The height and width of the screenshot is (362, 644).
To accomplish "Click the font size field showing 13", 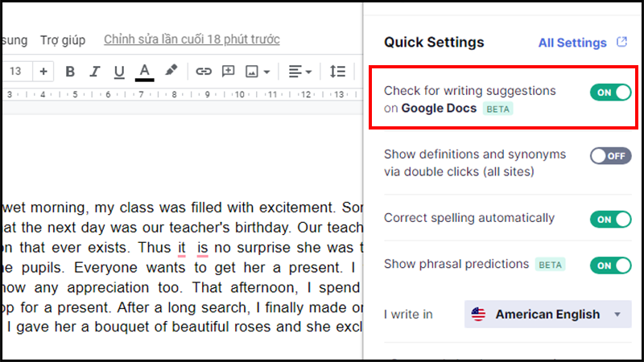I will coord(16,72).
